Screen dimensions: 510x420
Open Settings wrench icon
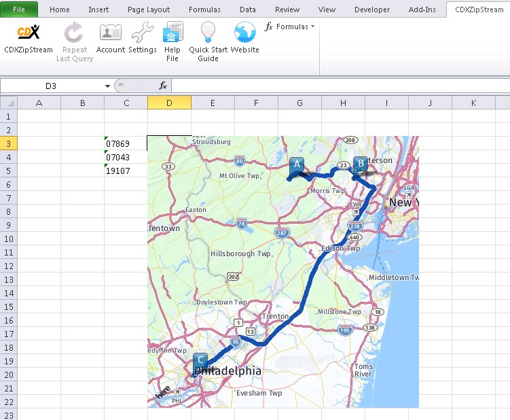tap(143, 33)
